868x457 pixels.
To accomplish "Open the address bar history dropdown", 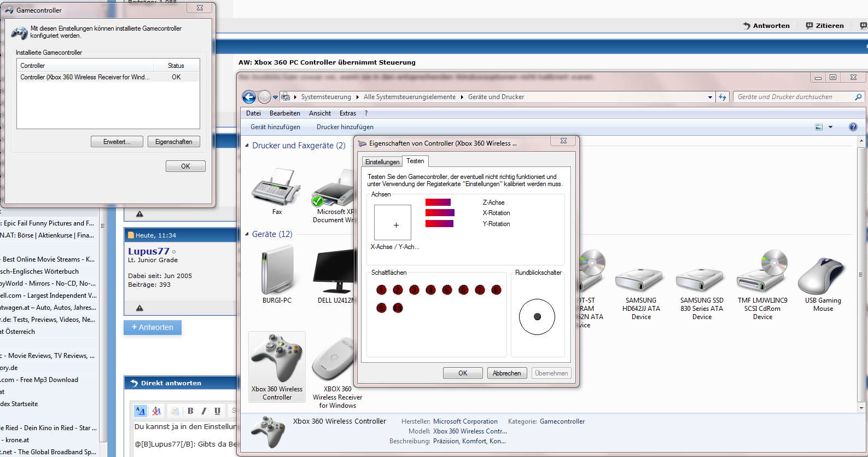I will tap(710, 97).
